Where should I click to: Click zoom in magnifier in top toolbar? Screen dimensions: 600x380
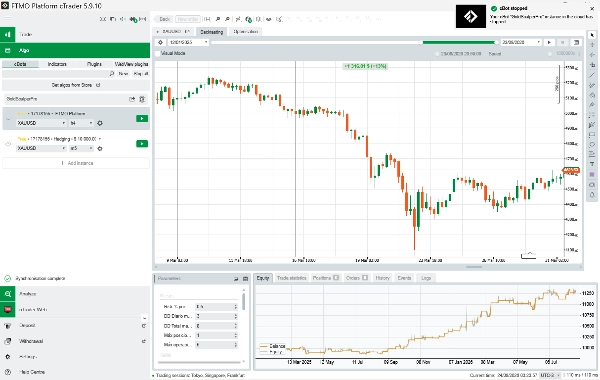(x=218, y=19)
